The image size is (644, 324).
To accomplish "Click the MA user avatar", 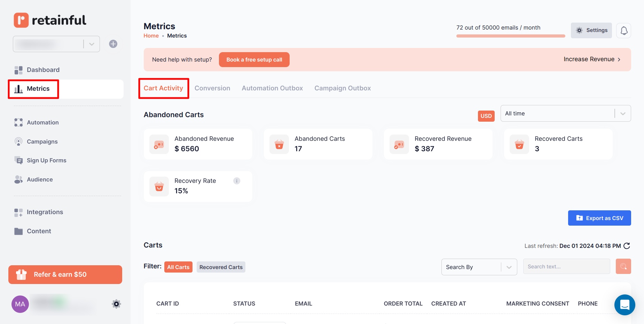I will point(20,304).
